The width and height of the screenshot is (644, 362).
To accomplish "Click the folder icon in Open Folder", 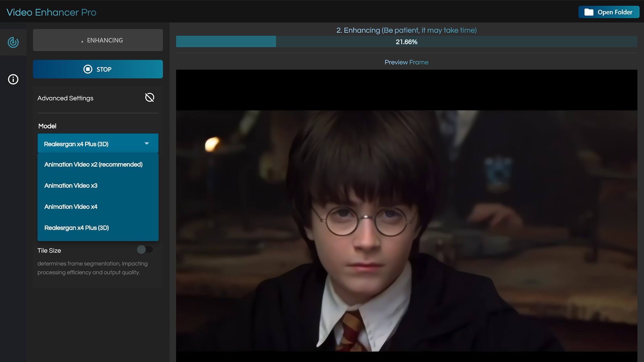I will pyautogui.click(x=589, y=12).
